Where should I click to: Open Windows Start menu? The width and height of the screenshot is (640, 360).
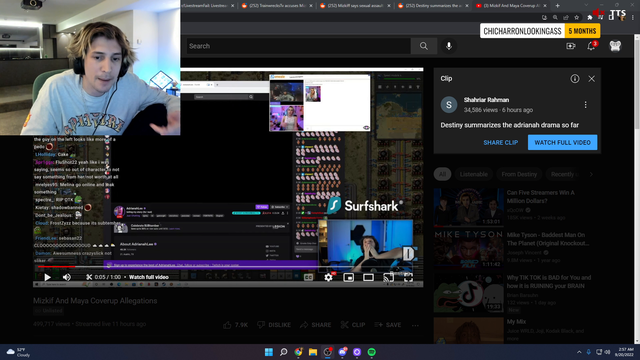click(x=269, y=352)
